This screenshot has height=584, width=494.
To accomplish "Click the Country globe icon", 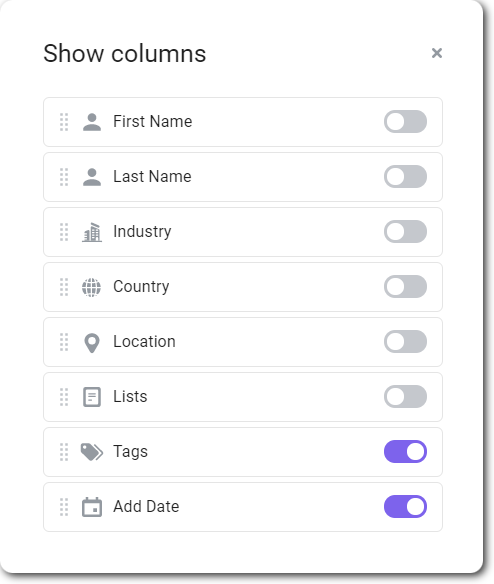I will (x=91, y=287).
